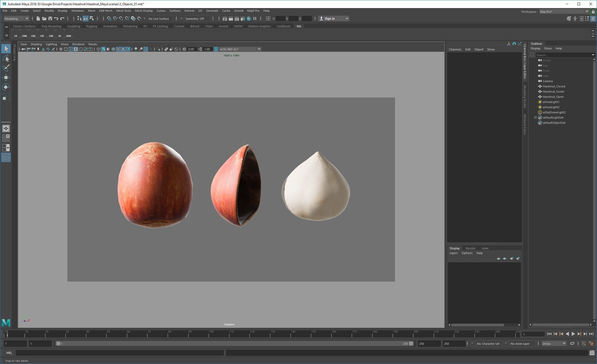Open ACES RRT view transform dropdown
Viewport: 597px width, 364px height.
(x=240, y=49)
